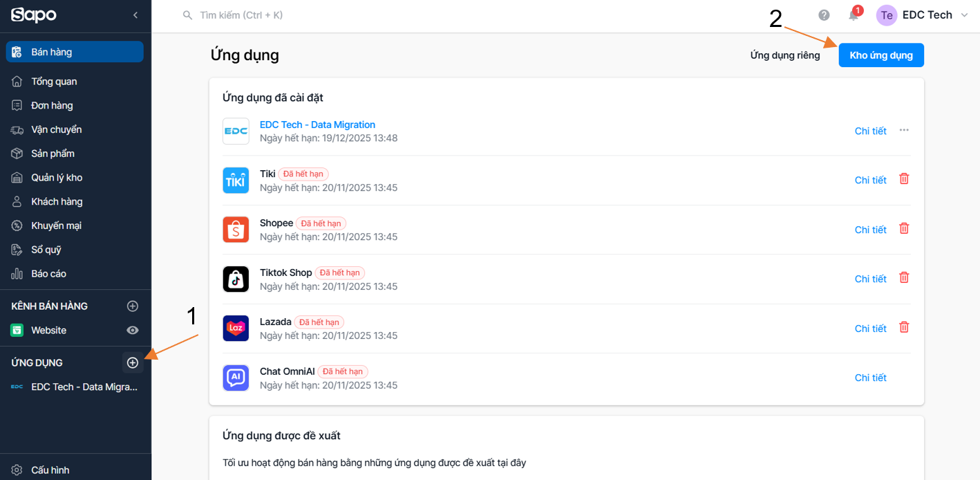Image resolution: width=980 pixels, height=480 pixels.
Task: Add an app via Ứng dụng plus icon
Action: pos(133,363)
